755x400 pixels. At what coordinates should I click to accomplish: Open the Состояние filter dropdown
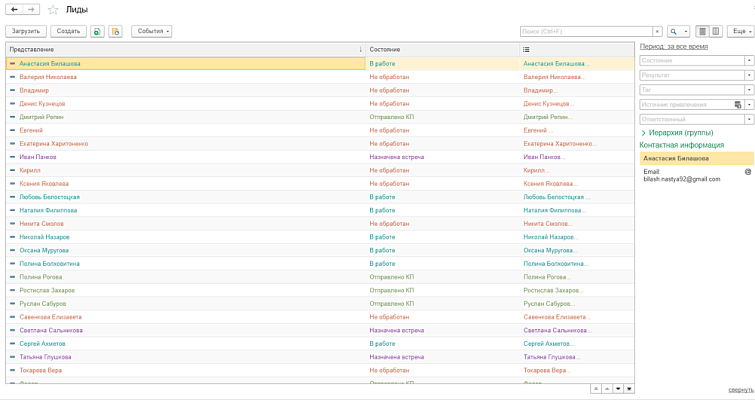pyautogui.click(x=749, y=61)
